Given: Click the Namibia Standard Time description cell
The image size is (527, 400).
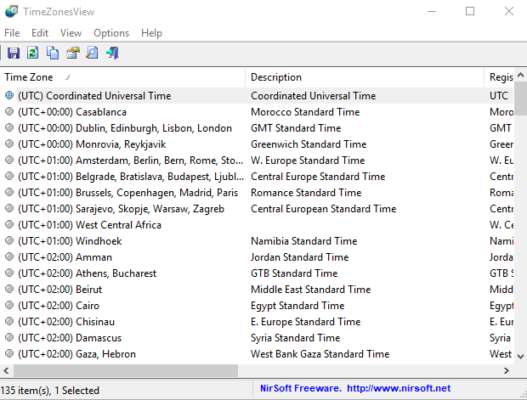Looking at the screenshot, I should tap(304, 241).
